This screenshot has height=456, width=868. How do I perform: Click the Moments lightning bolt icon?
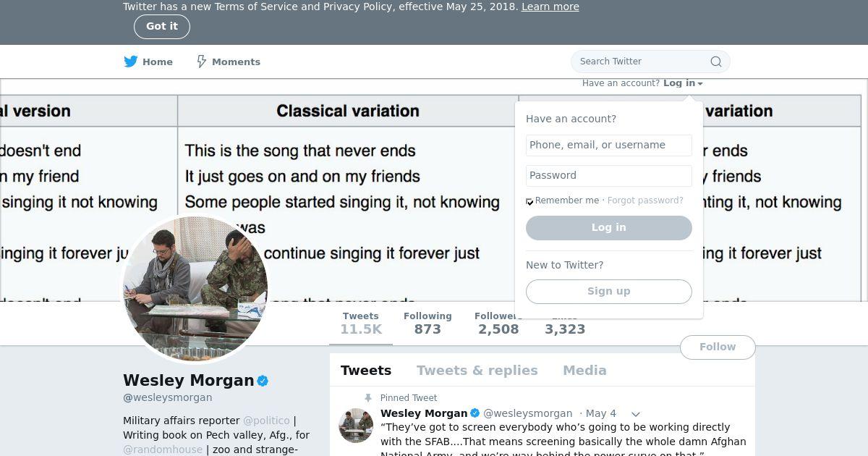click(x=202, y=62)
